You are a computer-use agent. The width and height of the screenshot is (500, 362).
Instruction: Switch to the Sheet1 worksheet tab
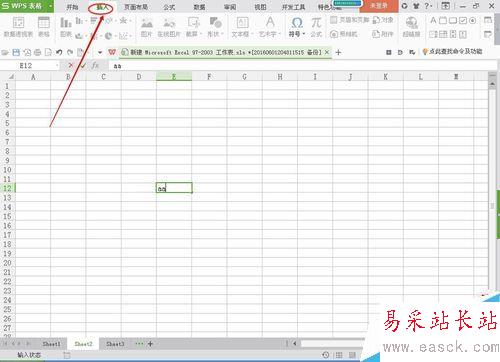tap(51, 344)
